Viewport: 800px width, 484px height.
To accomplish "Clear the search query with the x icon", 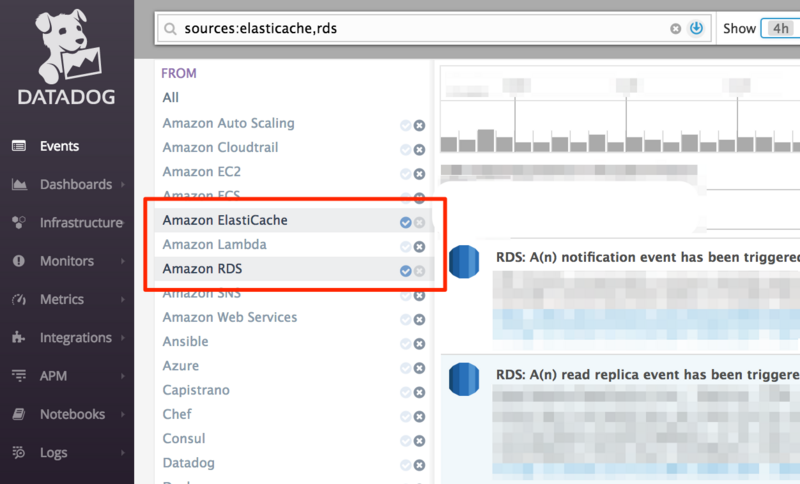I will (x=676, y=29).
